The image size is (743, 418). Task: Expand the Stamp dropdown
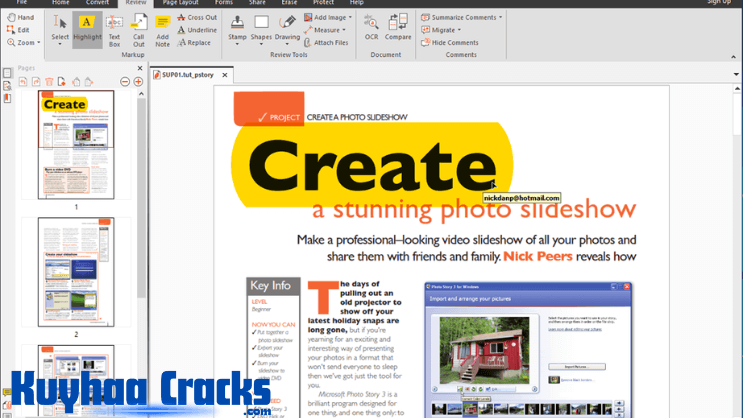point(237,44)
